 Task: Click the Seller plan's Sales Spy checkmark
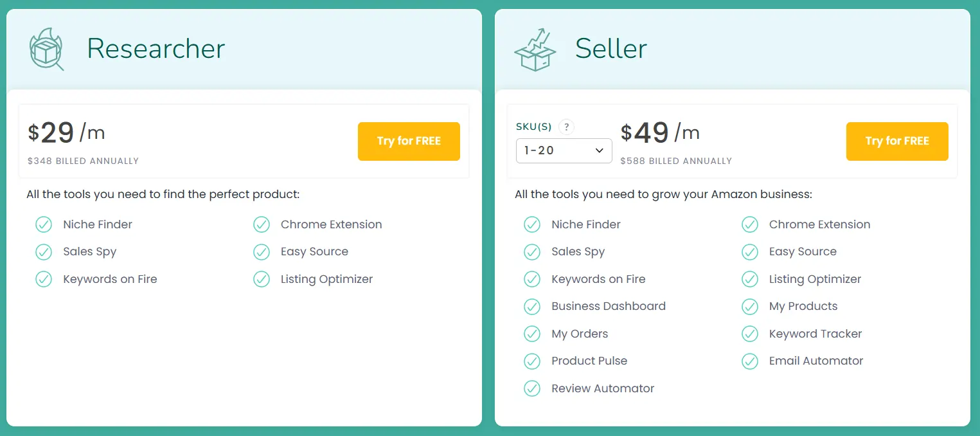532,252
